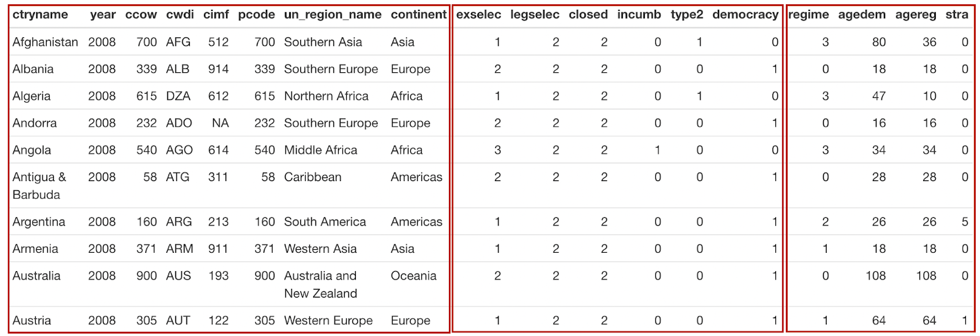Viewport: 980px width, 336px height.
Task: Click the agedem column header
Action: pos(862,15)
